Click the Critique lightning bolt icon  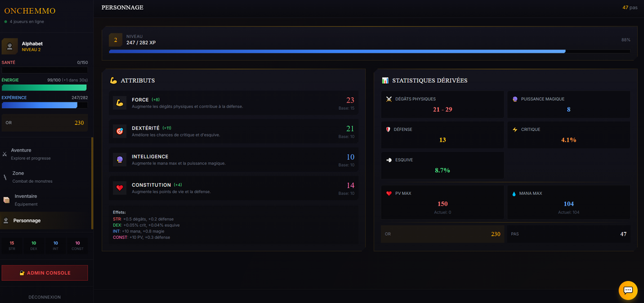pyautogui.click(x=514, y=129)
